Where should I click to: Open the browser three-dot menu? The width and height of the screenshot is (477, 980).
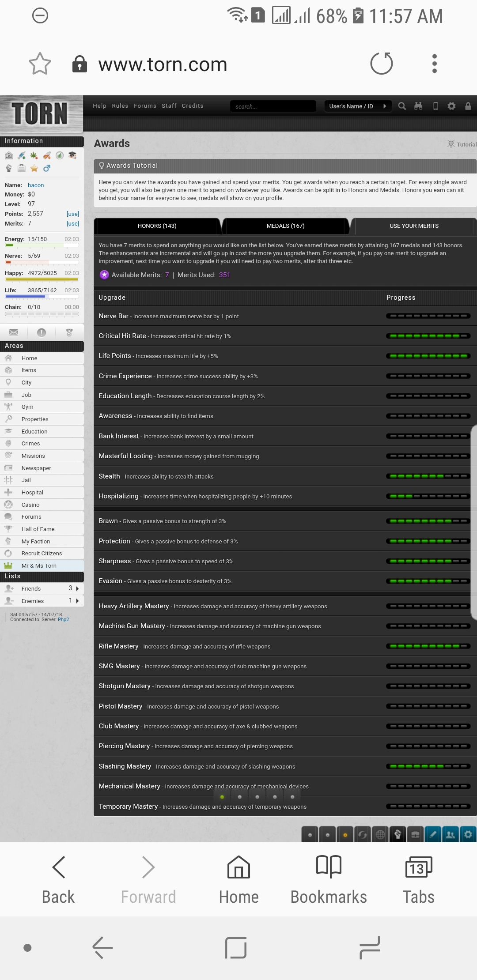435,64
